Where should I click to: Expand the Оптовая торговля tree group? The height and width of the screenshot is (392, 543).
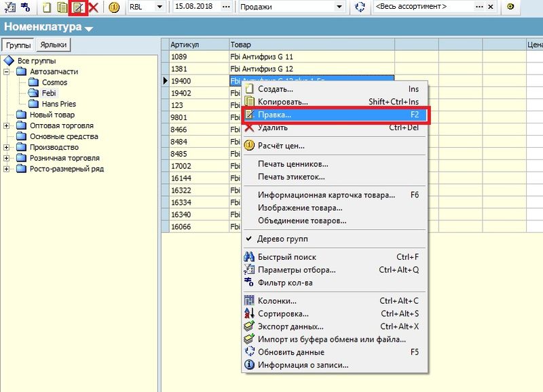pos(7,125)
